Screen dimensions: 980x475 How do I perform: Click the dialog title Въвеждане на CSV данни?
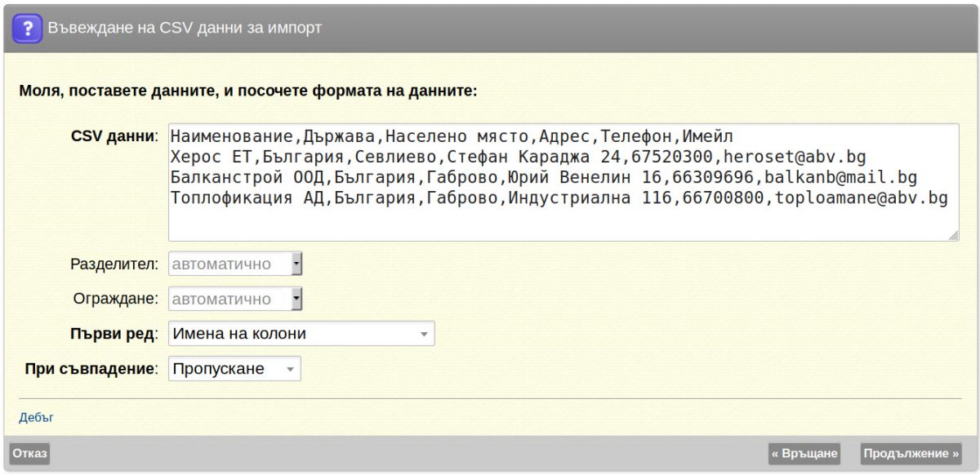[185, 29]
